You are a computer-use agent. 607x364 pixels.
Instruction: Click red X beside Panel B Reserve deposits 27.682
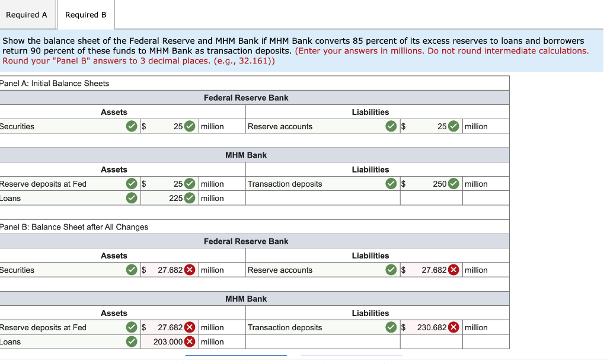click(x=190, y=327)
